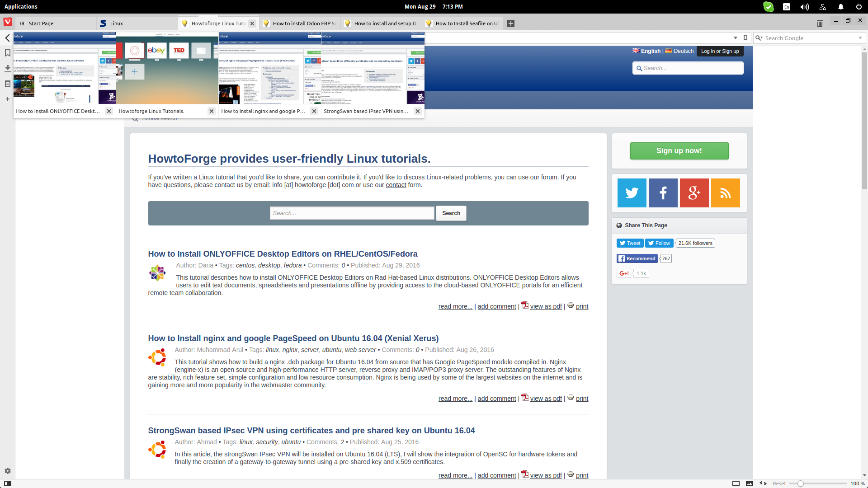The image size is (868, 488).
Task: Click the Tweet share button
Action: 630,243
